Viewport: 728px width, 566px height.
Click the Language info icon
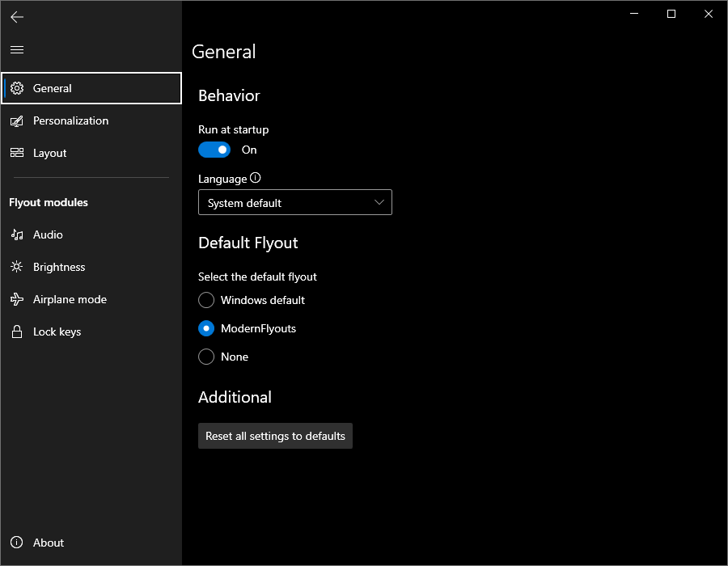256,178
